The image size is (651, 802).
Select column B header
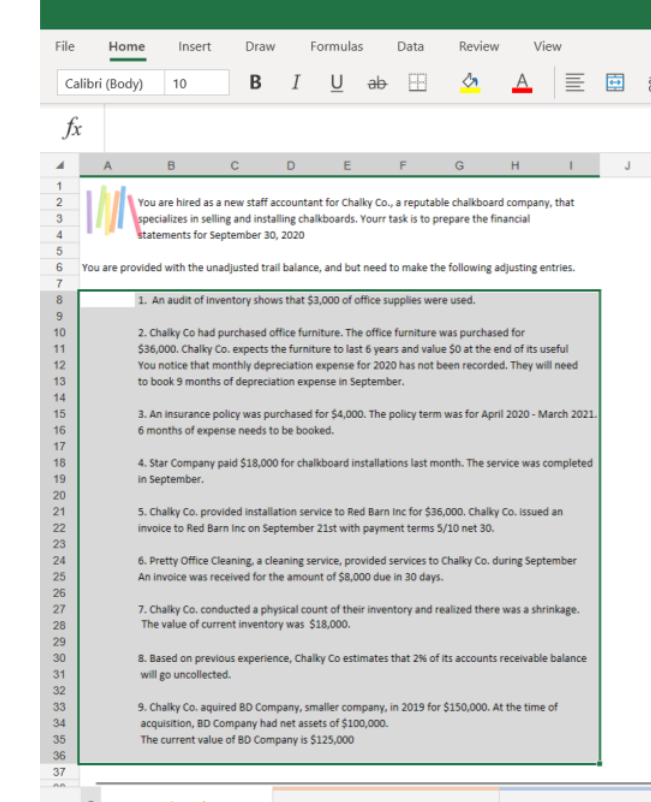171,165
